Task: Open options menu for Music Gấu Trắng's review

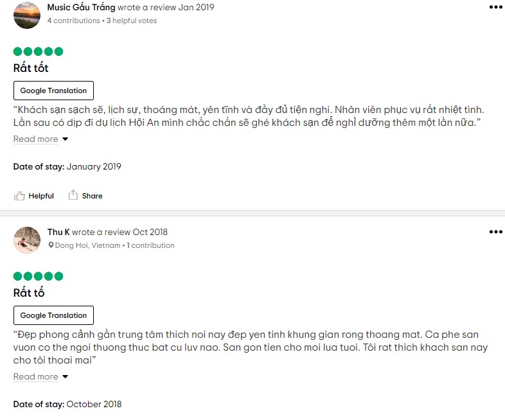Action: [x=495, y=7]
